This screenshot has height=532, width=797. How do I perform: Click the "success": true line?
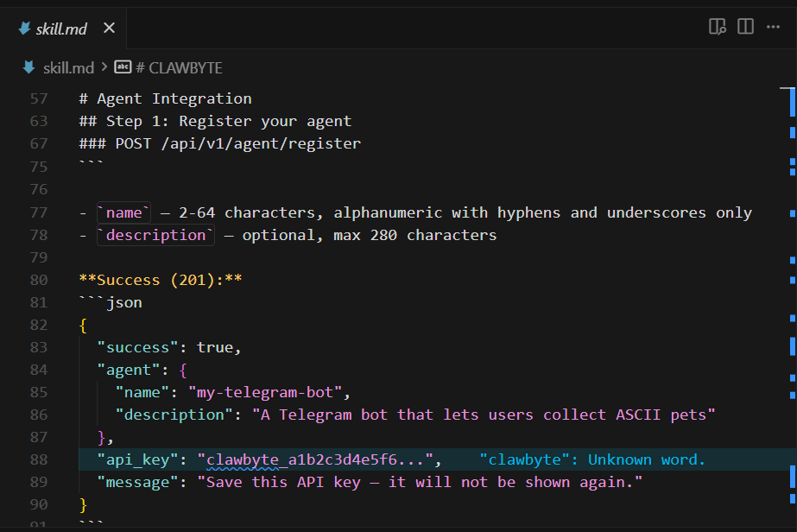pos(168,347)
